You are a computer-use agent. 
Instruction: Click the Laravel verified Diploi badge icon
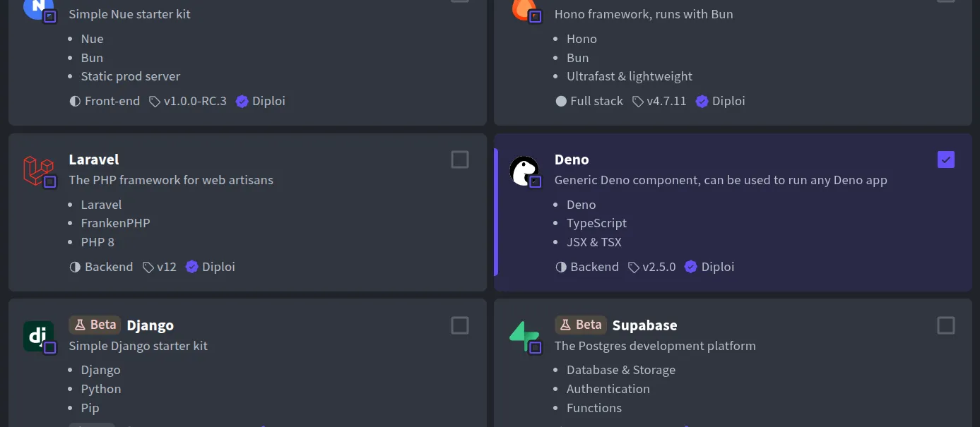191,267
